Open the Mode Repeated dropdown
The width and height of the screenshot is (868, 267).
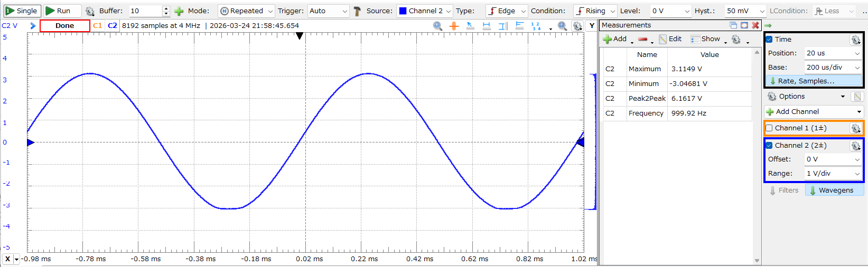click(246, 11)
